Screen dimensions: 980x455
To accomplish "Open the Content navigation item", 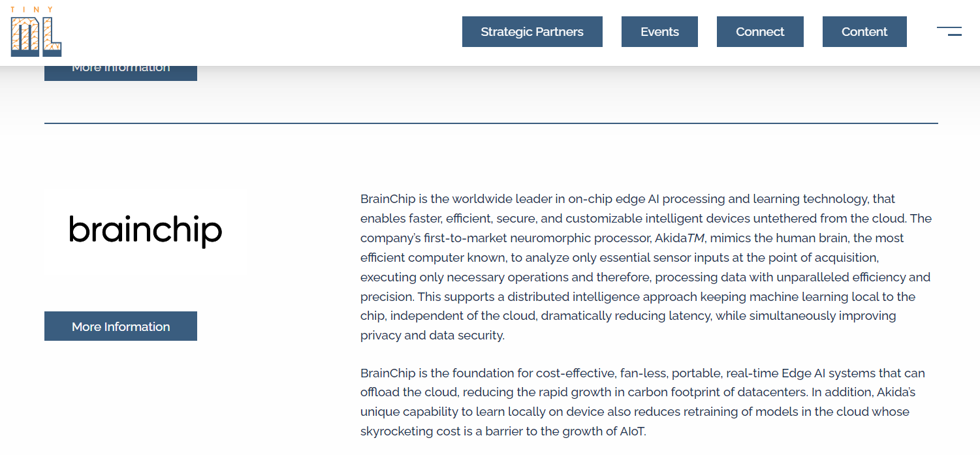I will coord(864,32).
